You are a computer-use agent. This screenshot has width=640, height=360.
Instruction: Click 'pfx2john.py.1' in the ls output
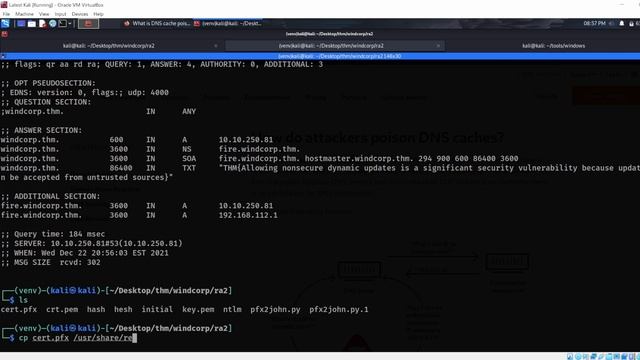click(339, 309)
